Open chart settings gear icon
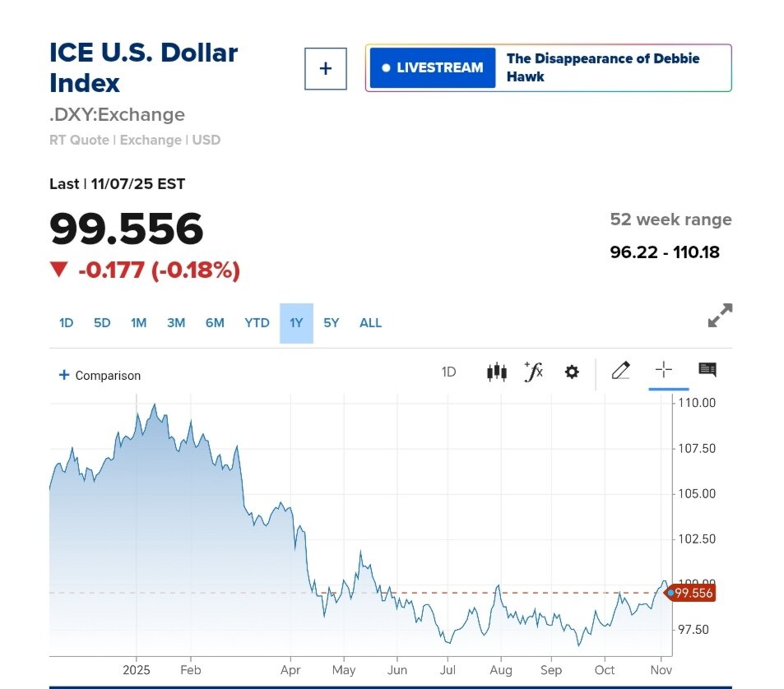This screenshot has width=784, height=689. 572,372
